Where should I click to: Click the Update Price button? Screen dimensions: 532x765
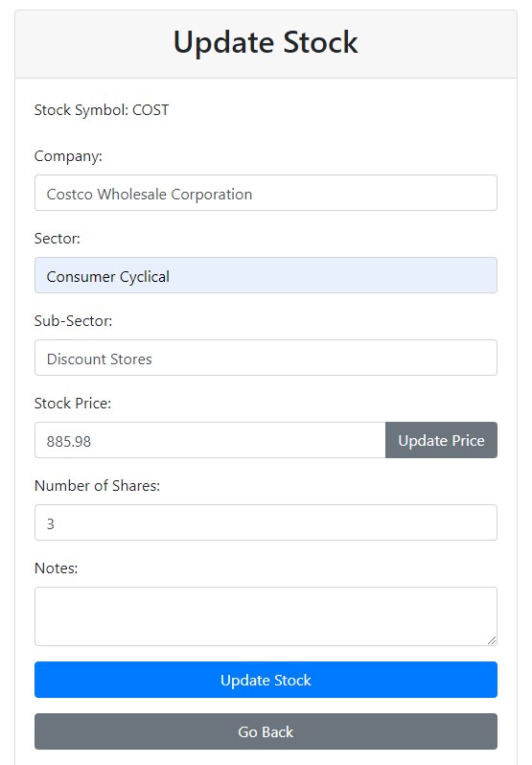click(x=441, y=440)
